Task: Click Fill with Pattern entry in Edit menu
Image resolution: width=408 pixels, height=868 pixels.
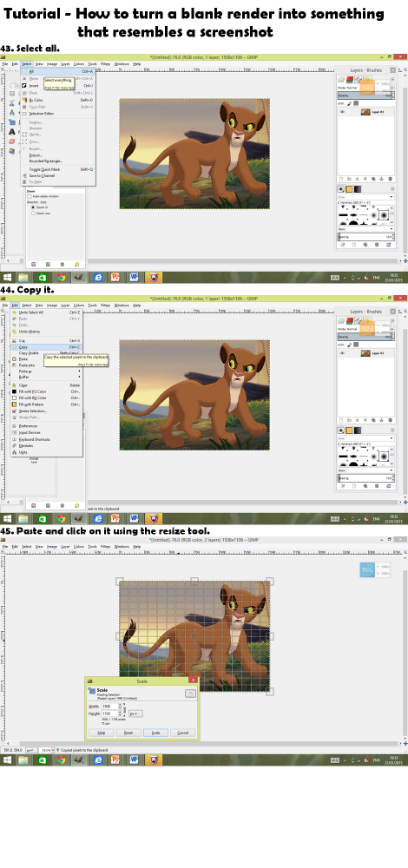Action: tap(46, 404)
